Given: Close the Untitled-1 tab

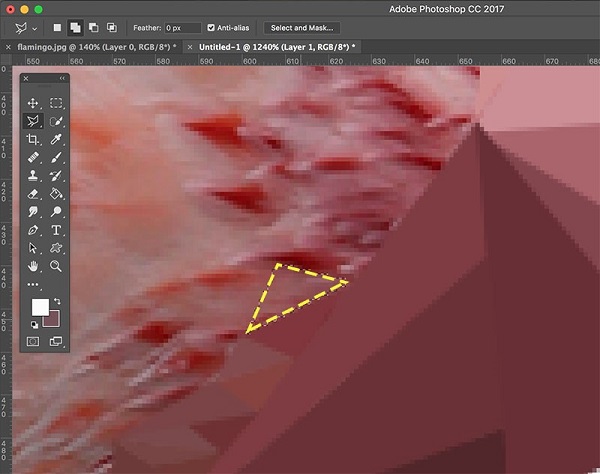Looking at the screenshot, I should [190, 47].
